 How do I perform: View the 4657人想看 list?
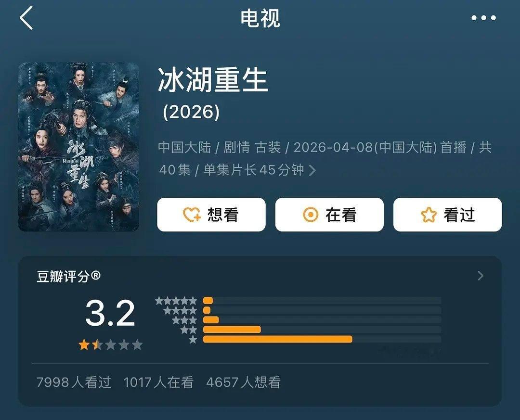(x=244, y=382)
